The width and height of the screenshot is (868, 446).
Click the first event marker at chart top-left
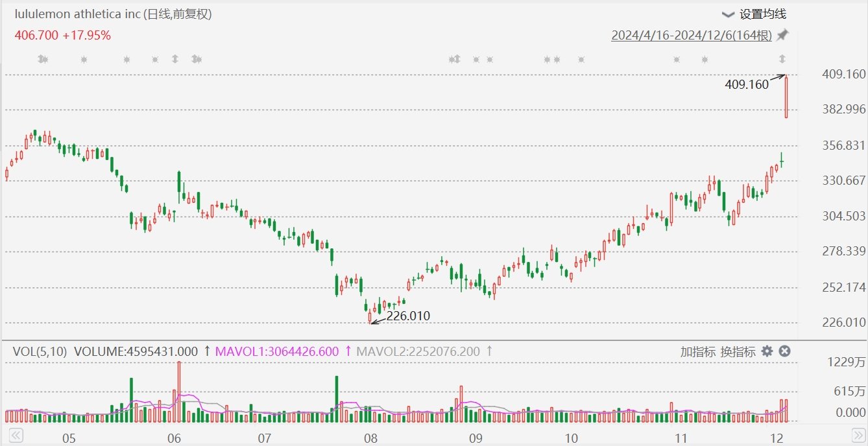(x=43, y=60)
